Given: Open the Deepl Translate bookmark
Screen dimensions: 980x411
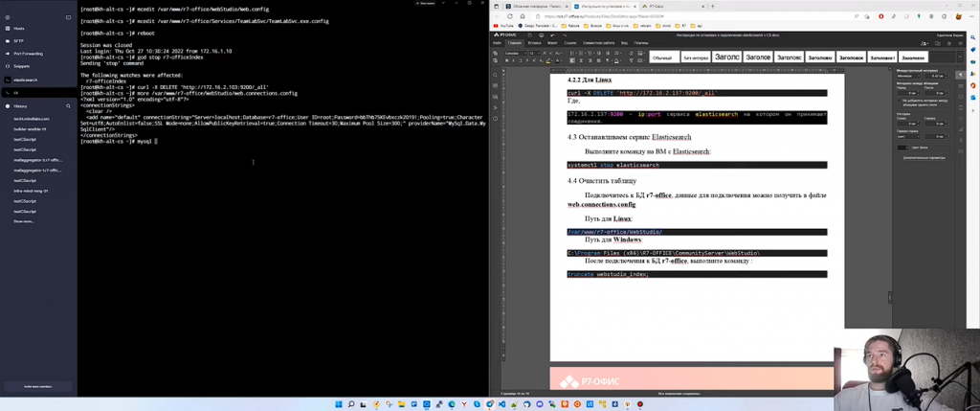Looking at the screenshot, I should (x=538, y=26).
